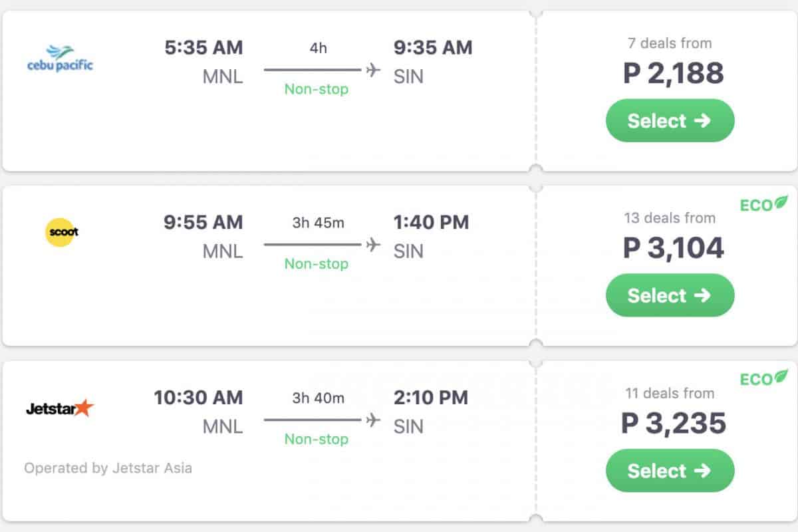
Task: Click the yellow Scoot airline logo
Action: pos(62,232)
